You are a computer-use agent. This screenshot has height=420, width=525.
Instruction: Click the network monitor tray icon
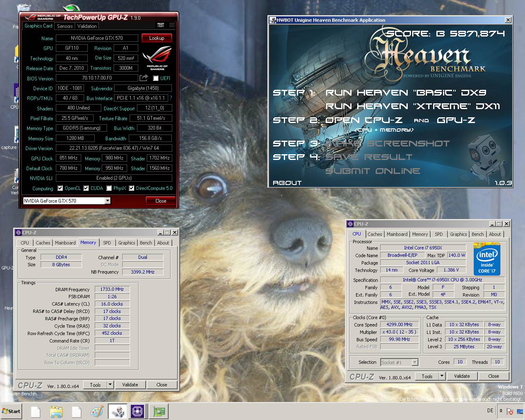[519, 411]
